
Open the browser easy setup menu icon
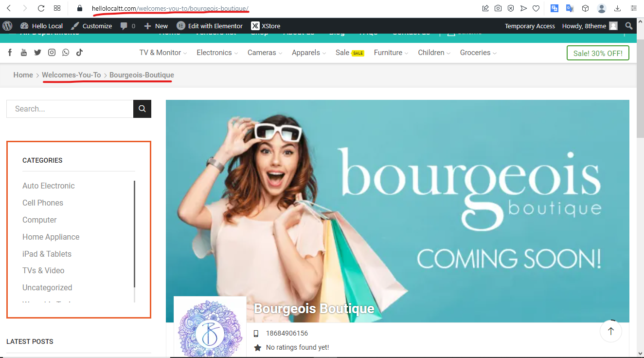coord(633,8)
